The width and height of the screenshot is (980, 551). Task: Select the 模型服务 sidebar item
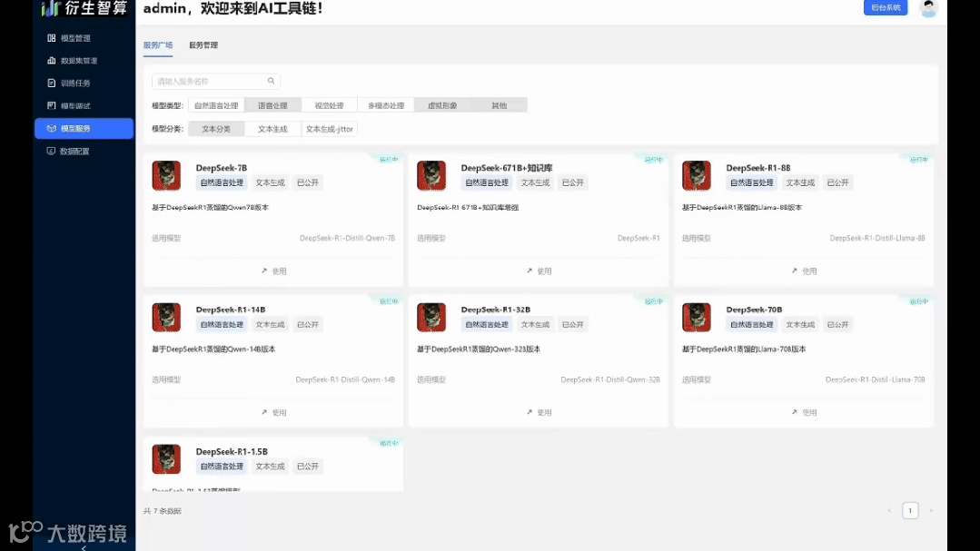[x=84, y=129]
